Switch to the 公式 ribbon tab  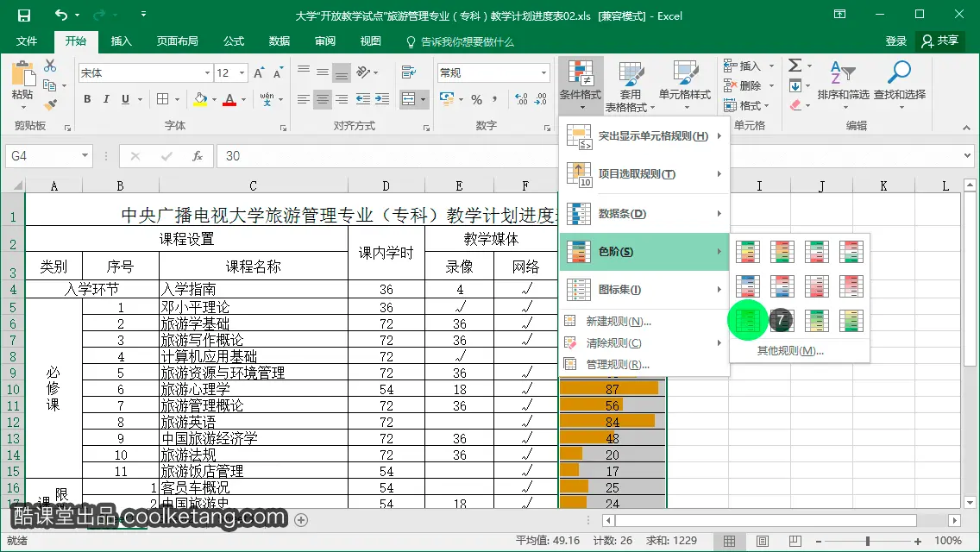point(234,41)
